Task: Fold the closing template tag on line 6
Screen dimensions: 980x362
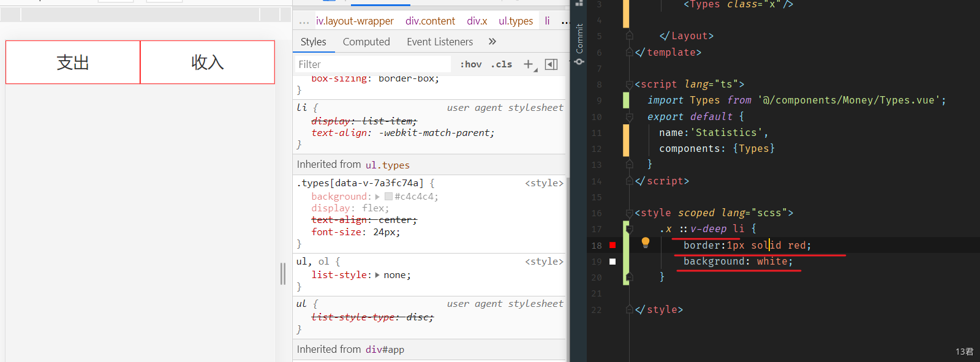Action: pyautogui.click(x=629, y=53)
